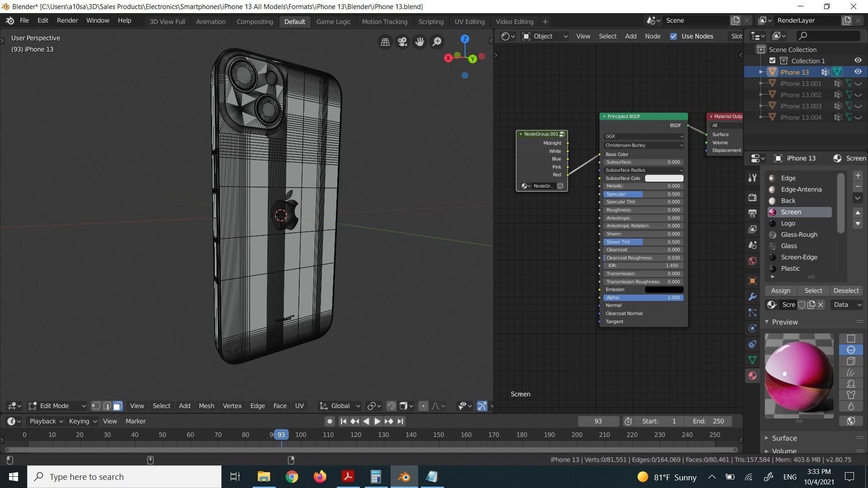Image resolution: width=868 pixels, height=488 pixels.
Task: Toggle Collection 1 exclude checkbox
Action: point(772,61)
